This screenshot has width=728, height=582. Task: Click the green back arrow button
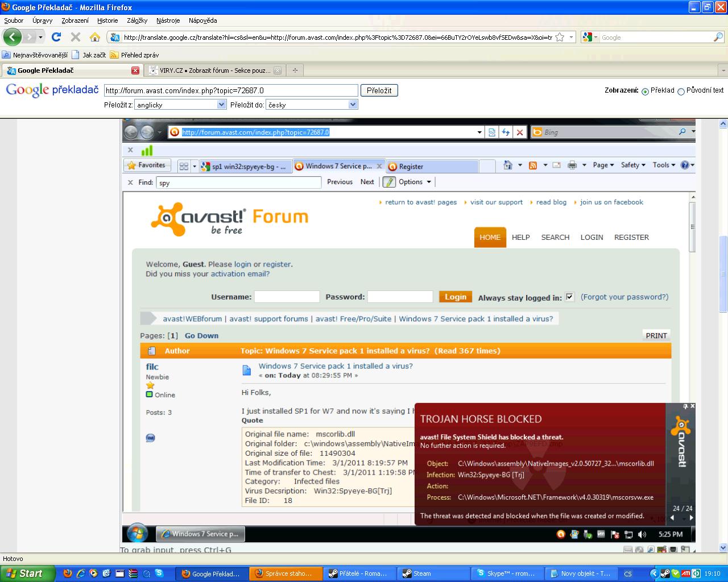point(13,37)
